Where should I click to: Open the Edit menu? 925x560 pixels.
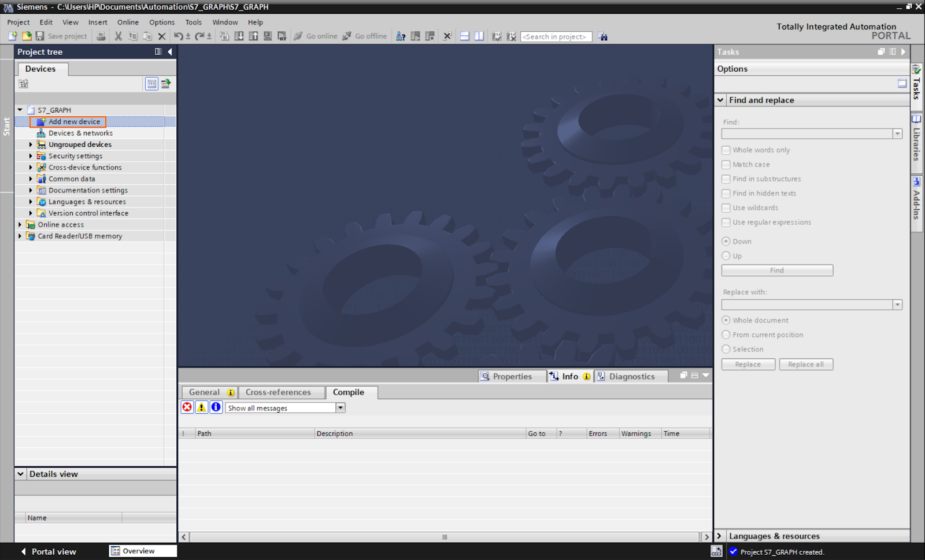click(46, 22)
